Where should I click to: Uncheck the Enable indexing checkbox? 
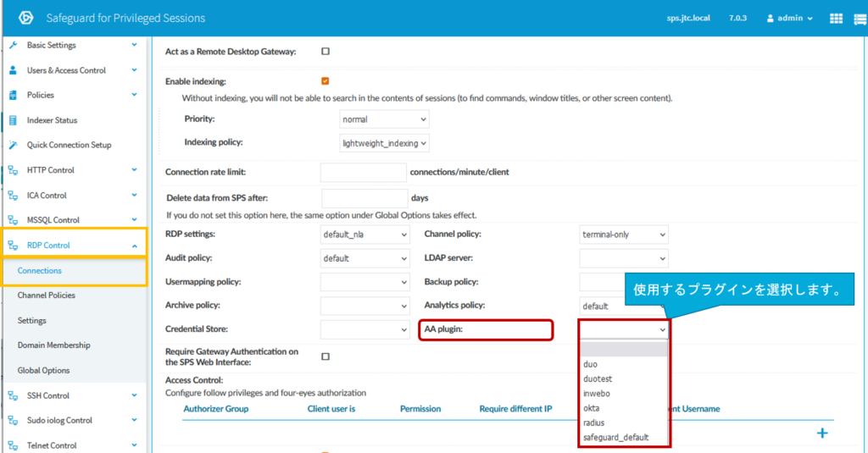(325, 81)
